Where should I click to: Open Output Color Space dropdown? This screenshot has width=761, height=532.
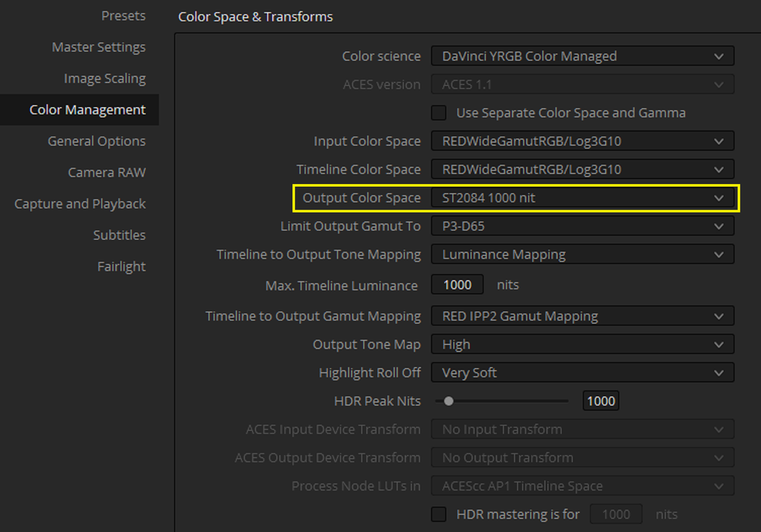click(583, 198)
